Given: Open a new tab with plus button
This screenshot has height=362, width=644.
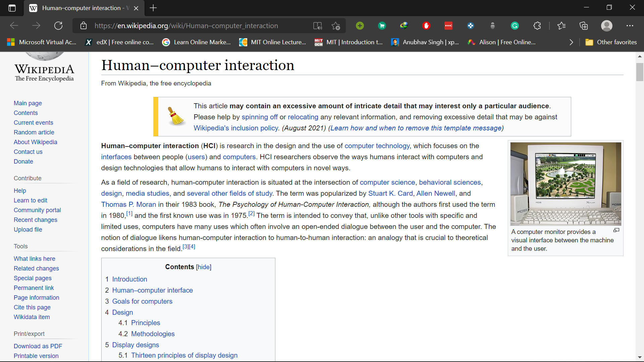Looking at the screenshot, I should pyautogui.click(x=153, y=8).
